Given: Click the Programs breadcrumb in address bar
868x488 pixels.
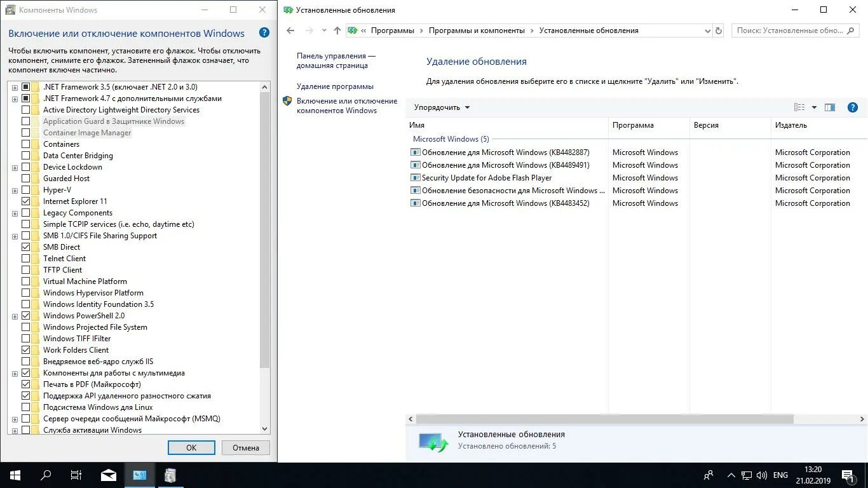Looking at the screenshot, I should point(392,30).
